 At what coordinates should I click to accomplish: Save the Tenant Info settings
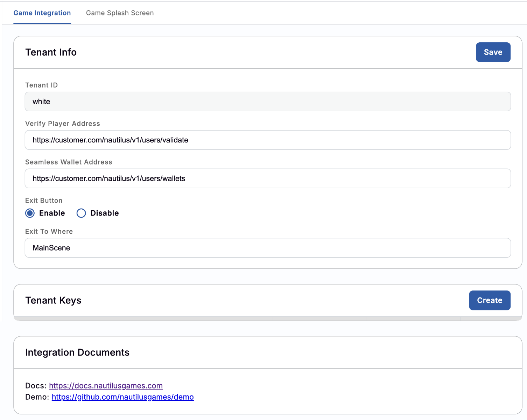tap(493, 52)
